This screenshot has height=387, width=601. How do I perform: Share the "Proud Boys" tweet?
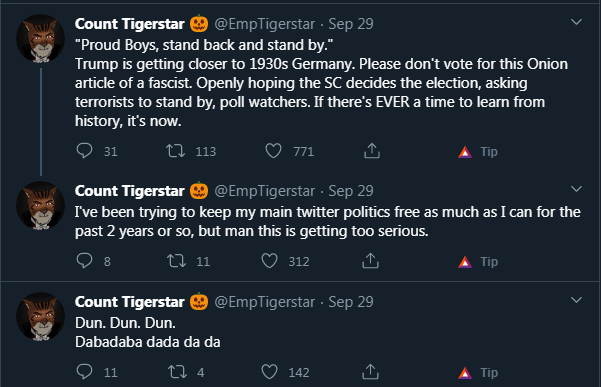(x=372, y=151)
